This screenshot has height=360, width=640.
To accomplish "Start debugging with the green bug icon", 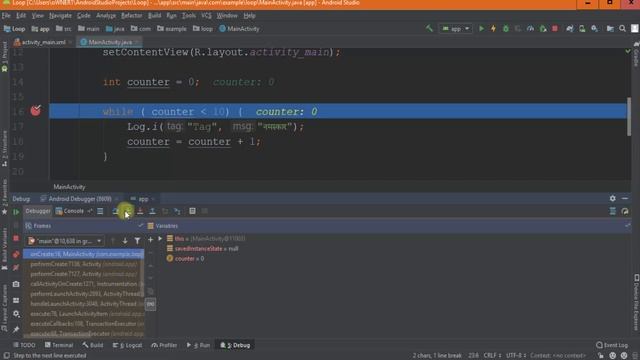I will (506, 29).
